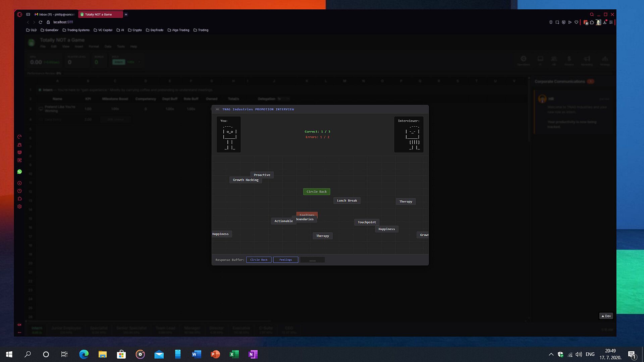
Task: Reload the page with refresh icon
Action: (40, 22)
